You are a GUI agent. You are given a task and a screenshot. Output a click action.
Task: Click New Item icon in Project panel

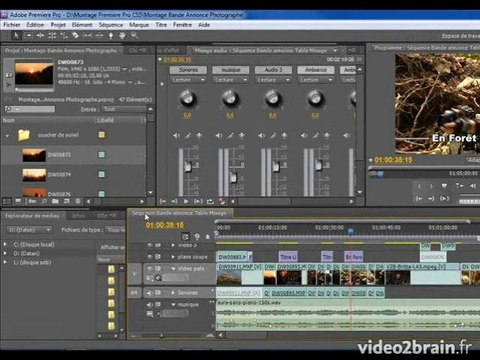click(x=67, y=201)
